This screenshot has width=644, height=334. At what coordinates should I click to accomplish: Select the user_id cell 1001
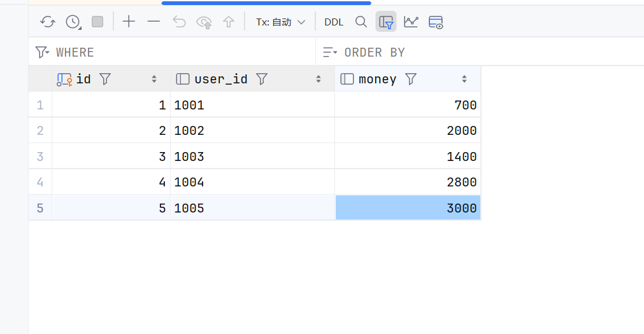tap(253, 104)
